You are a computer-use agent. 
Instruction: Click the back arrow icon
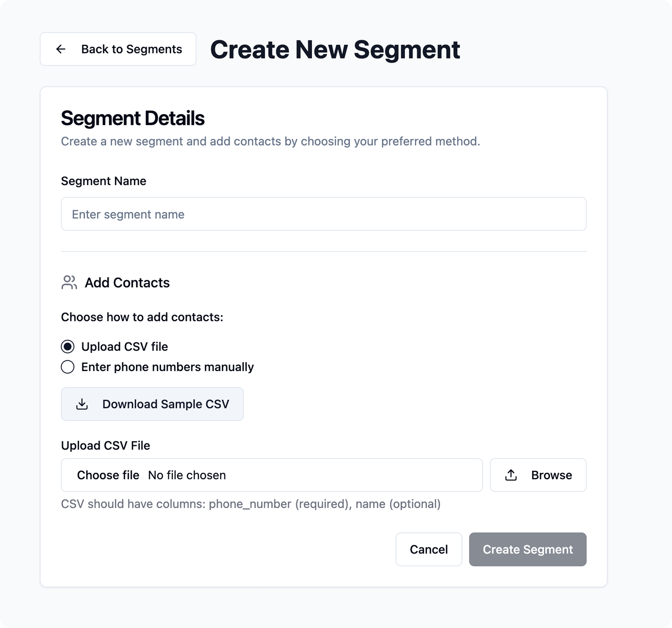[x=61, y=49]
